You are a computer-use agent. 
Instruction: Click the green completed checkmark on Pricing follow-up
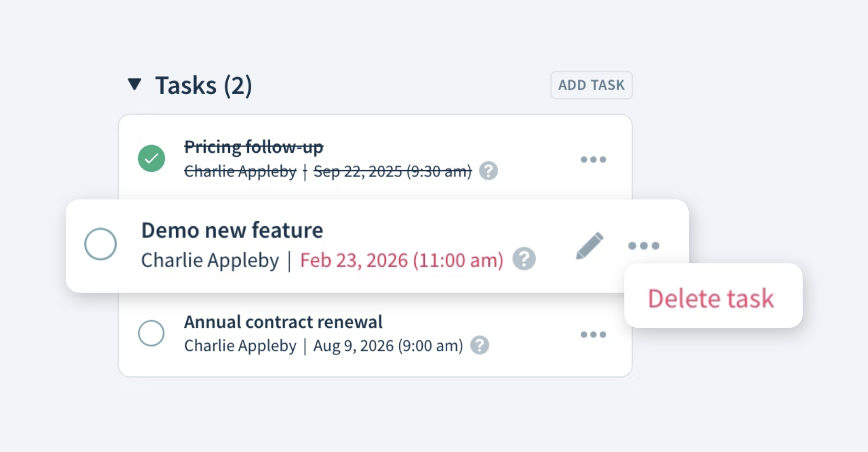152,158
